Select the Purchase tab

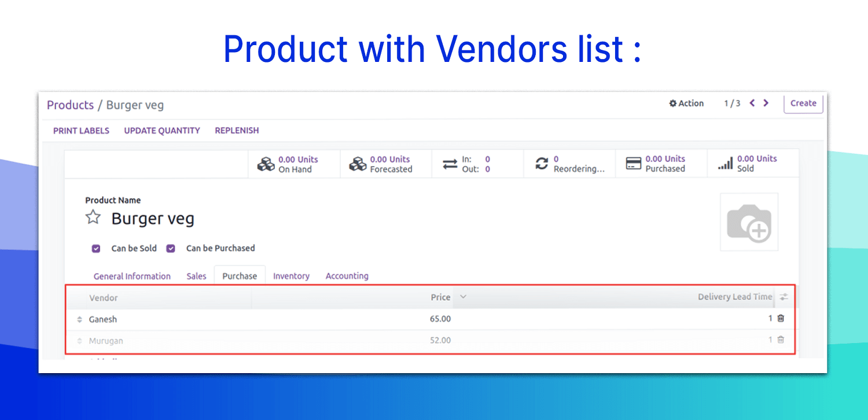240,277
